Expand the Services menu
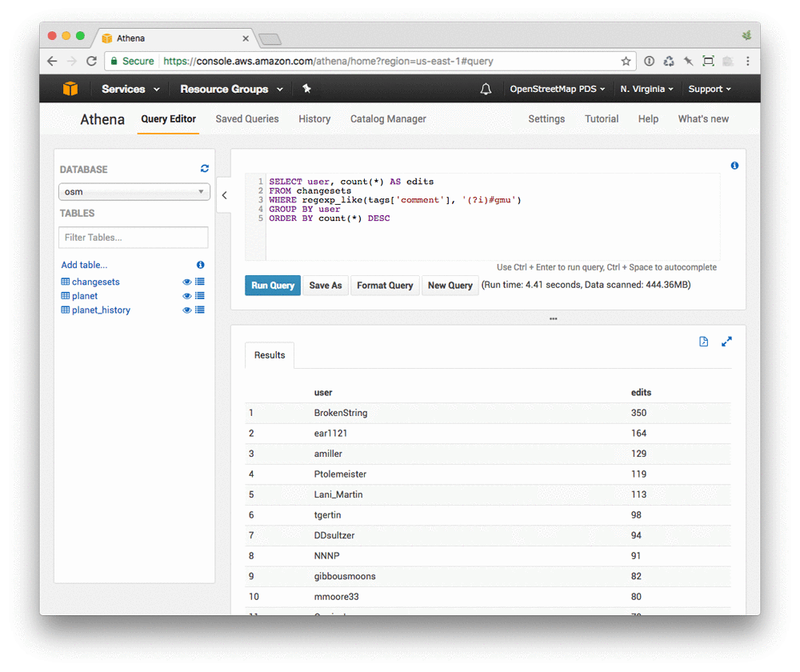This screenshot has width=800, height=672. pos(130,90)
